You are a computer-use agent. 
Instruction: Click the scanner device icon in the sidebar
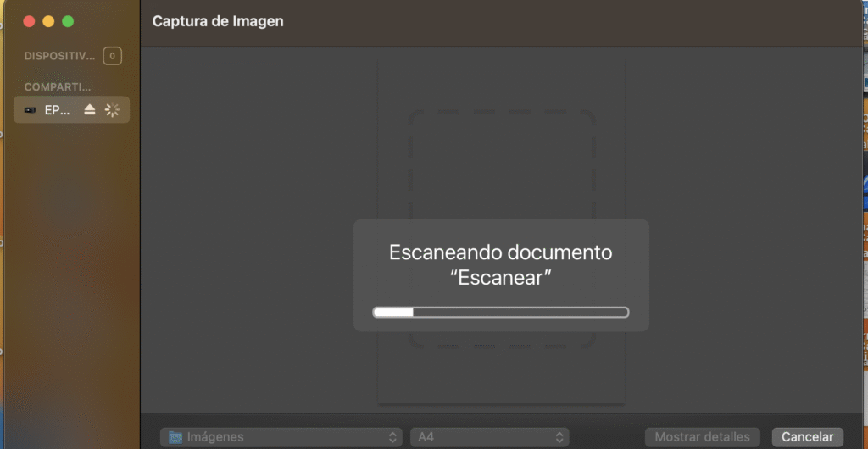pyautogui.click(x=31, y=110)
